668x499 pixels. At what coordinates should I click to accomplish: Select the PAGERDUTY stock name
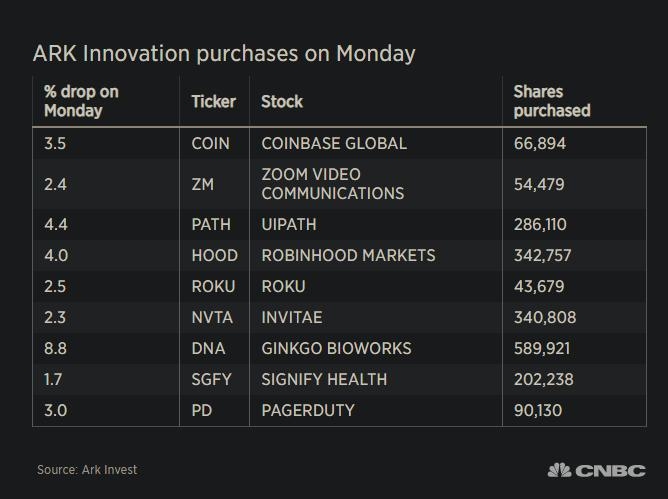pos(308,410)
